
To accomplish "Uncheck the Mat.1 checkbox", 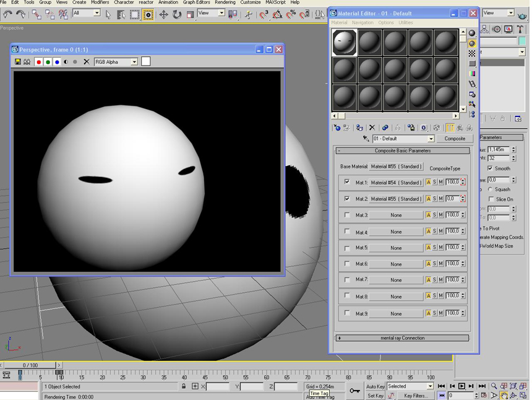I will [347, 182].
